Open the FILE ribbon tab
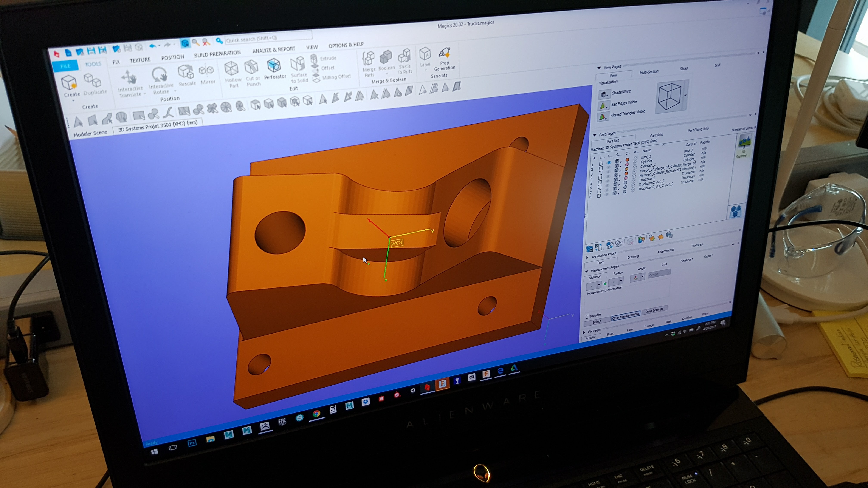The width and height of the screenshot is (868, 488). 65,66
